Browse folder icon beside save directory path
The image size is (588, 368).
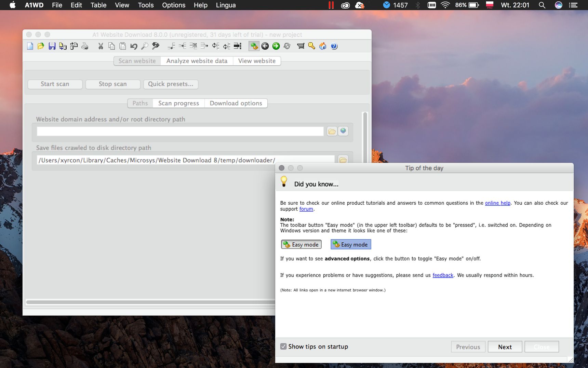[343, 160]
